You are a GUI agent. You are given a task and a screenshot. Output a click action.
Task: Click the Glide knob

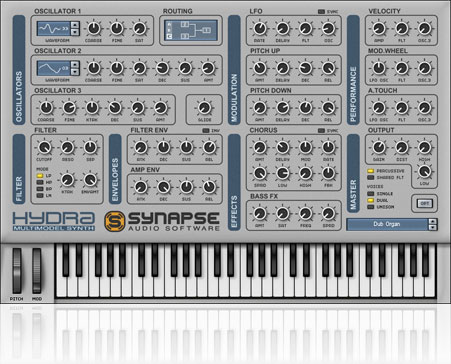pyautogui.click(x=204, y=108)
